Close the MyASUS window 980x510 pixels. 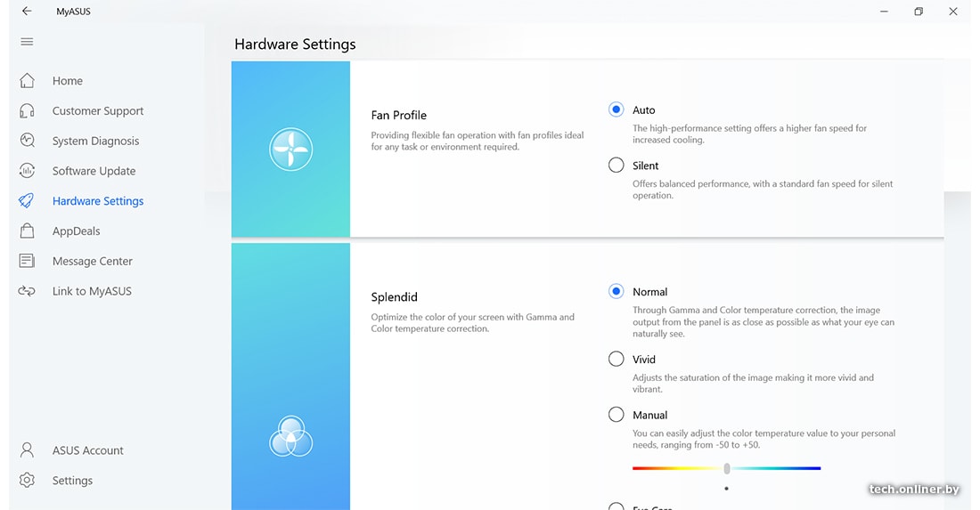tap(953, 12)
